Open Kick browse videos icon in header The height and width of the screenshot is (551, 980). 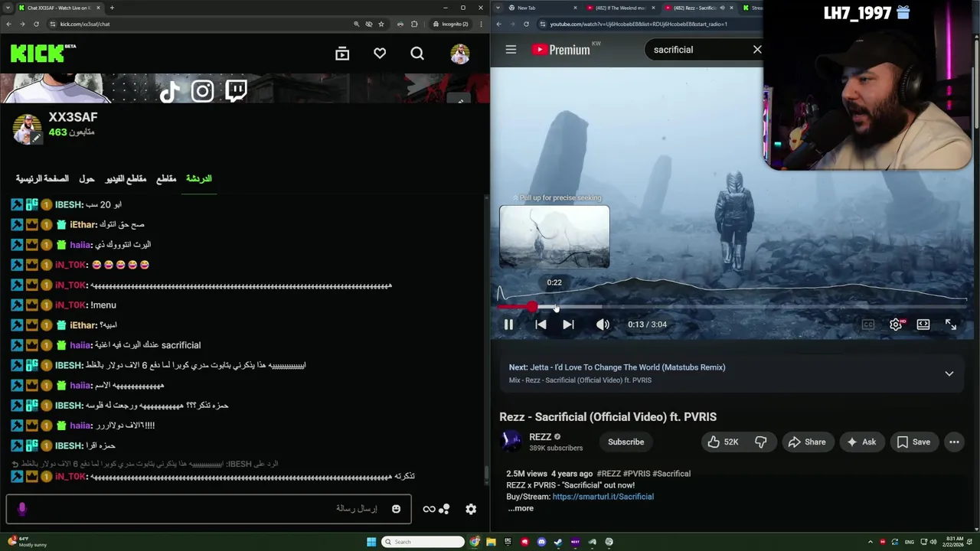(342, 54)
